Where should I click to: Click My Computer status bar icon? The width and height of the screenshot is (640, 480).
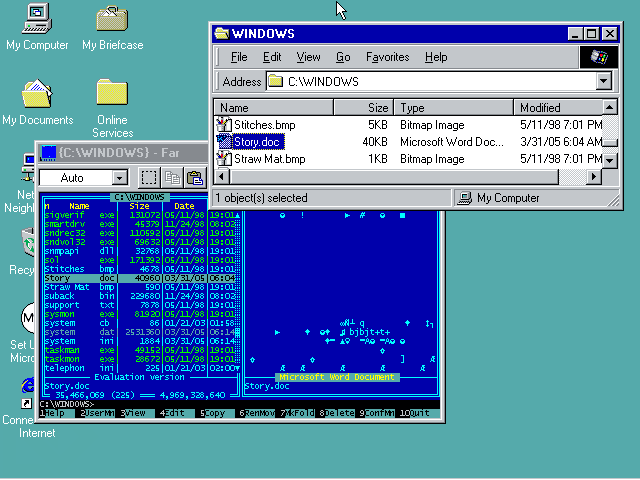point(464,198)
